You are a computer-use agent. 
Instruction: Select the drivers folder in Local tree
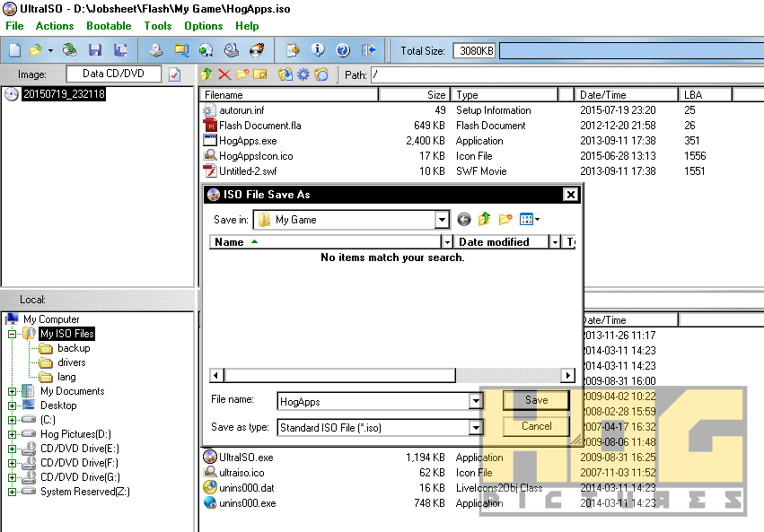71,362
